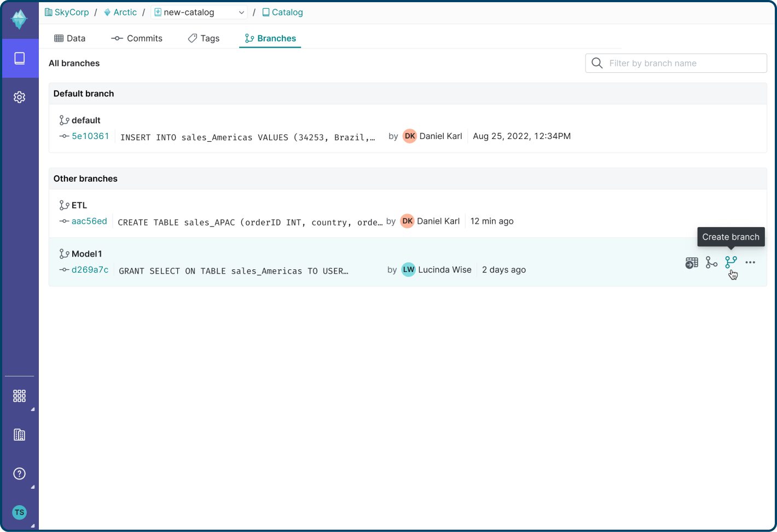This screenshot has width=777, height=532.
Task: Open the organization building icon in sidebar
Action: coord(20,435)
